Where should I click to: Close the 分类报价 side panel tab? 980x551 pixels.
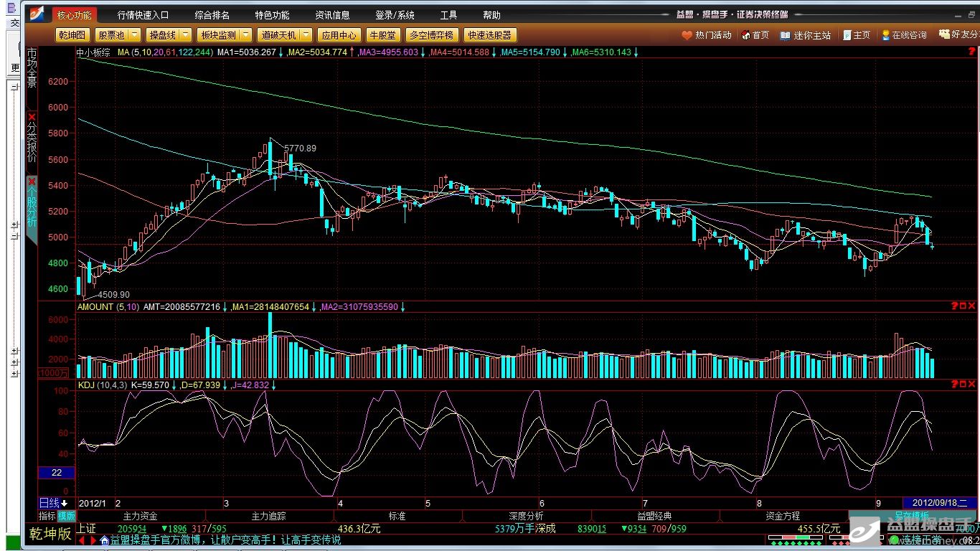click(32, 118)
